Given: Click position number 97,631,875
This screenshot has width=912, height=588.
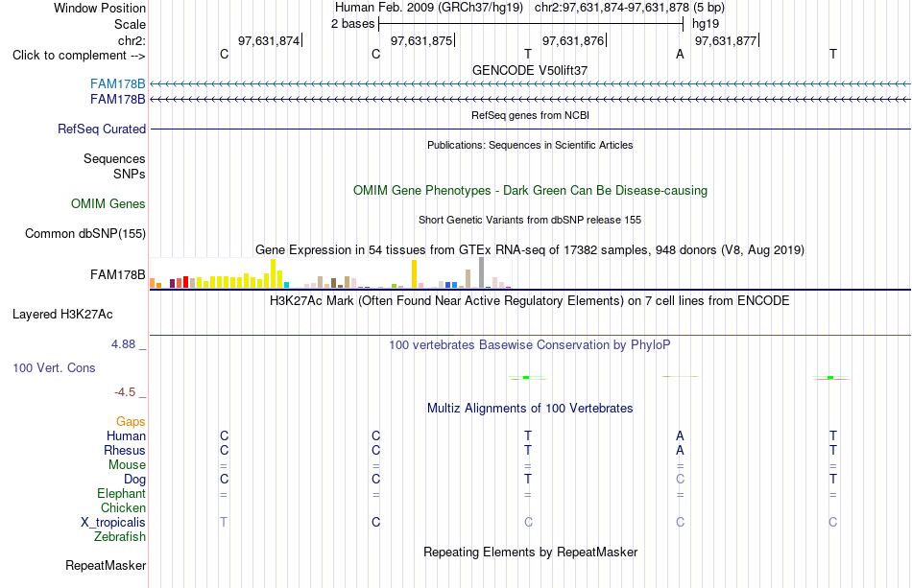Looking at the screenshot, I should point(421,40).
